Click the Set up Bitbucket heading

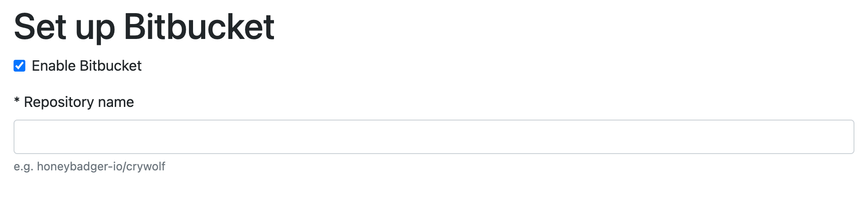(x=144, y=27)
